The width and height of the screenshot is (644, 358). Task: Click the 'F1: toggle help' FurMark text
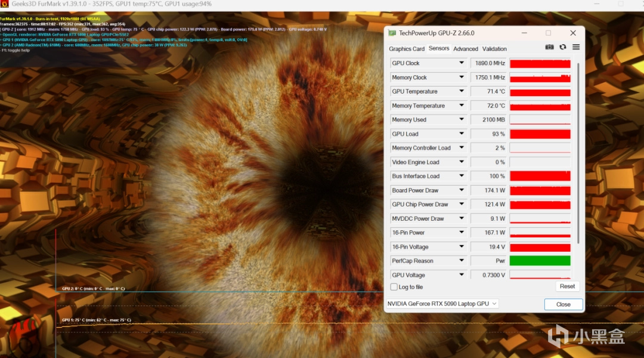click(x=15, y=50)
